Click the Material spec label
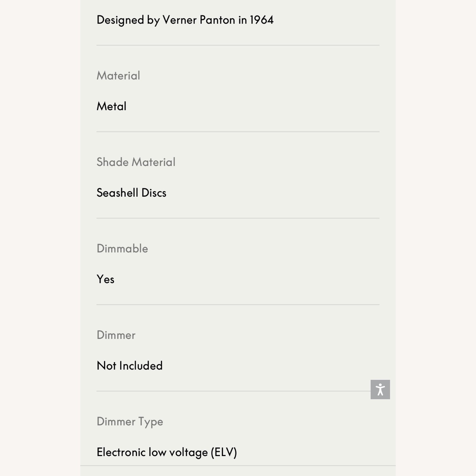This screenshot has width=476, height=476. click(118, 76)
